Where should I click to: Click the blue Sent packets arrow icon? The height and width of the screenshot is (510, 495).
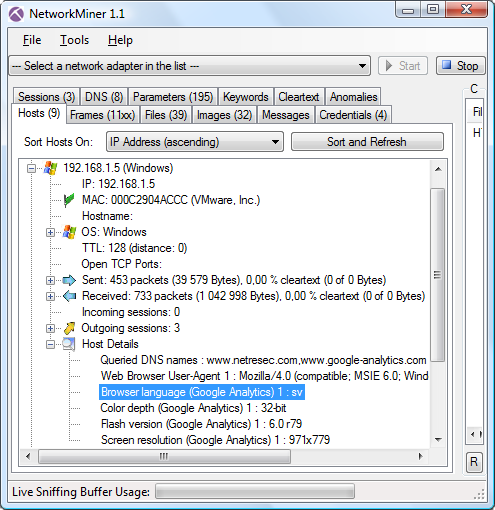coord(69,280)
